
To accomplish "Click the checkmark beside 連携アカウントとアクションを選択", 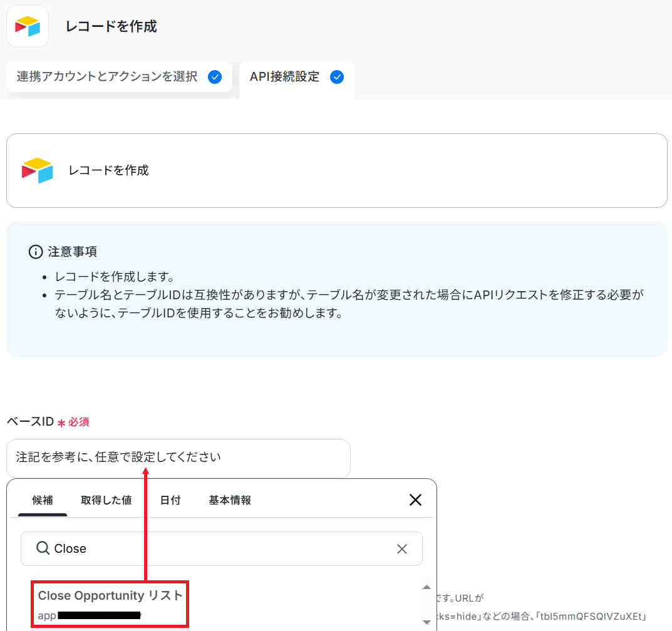I will pyautogui.click(x=215, y=77).
